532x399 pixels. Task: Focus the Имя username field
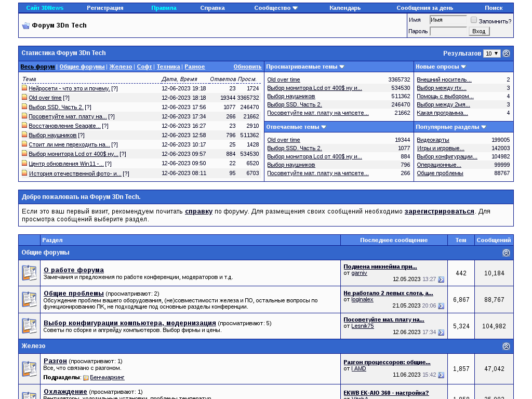coord(448,20)
